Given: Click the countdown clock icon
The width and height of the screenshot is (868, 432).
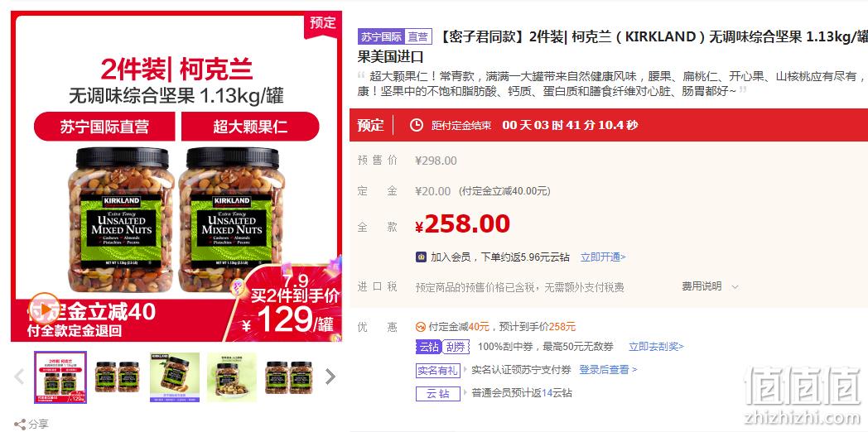Looking at the screenshot, I should point(417,125).
